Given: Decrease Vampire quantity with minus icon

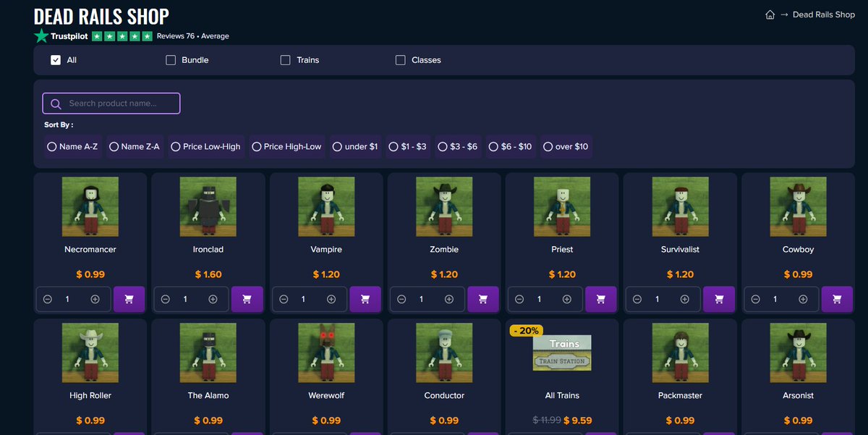Looking at the screenshot, I should (284, 299).
